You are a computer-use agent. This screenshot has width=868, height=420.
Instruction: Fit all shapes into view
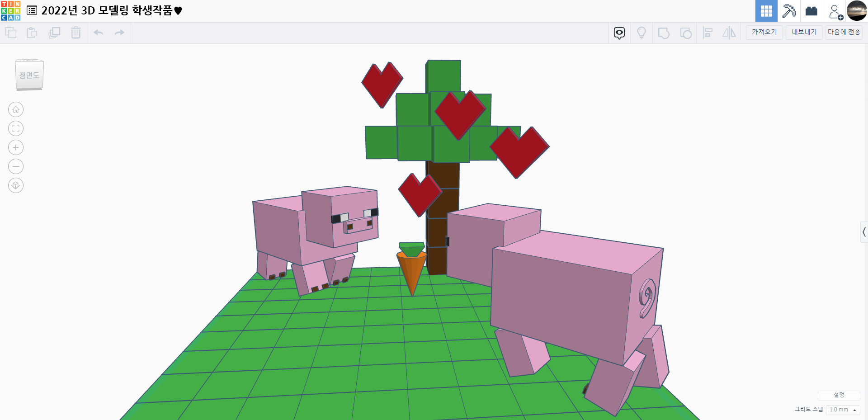16,128
